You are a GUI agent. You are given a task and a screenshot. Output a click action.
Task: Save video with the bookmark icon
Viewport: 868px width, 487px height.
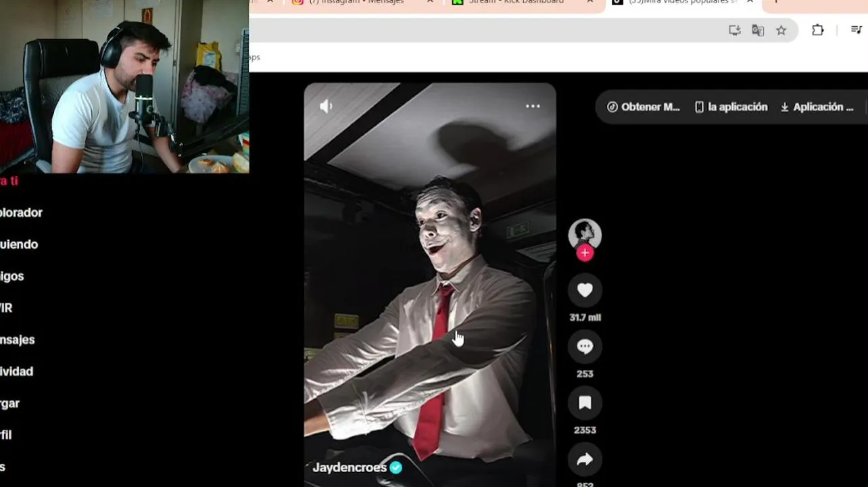(585, 403)
